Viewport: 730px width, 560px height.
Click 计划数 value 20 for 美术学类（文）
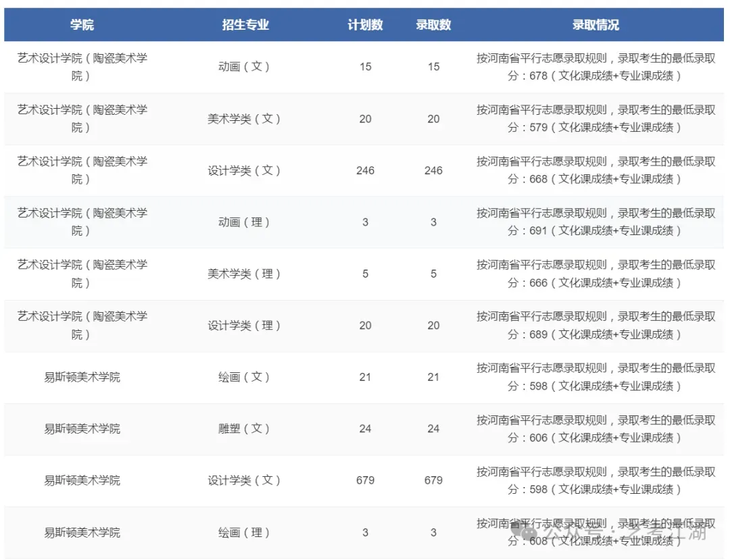click(366, 119)
